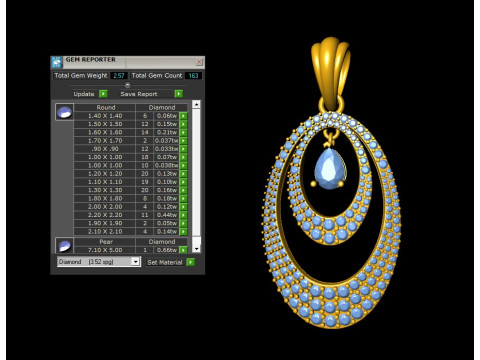Image resolution: width=480 pixels, height=360 pixels.
Task: Click green arrow next to Save Report
Action: pos(179,94)
